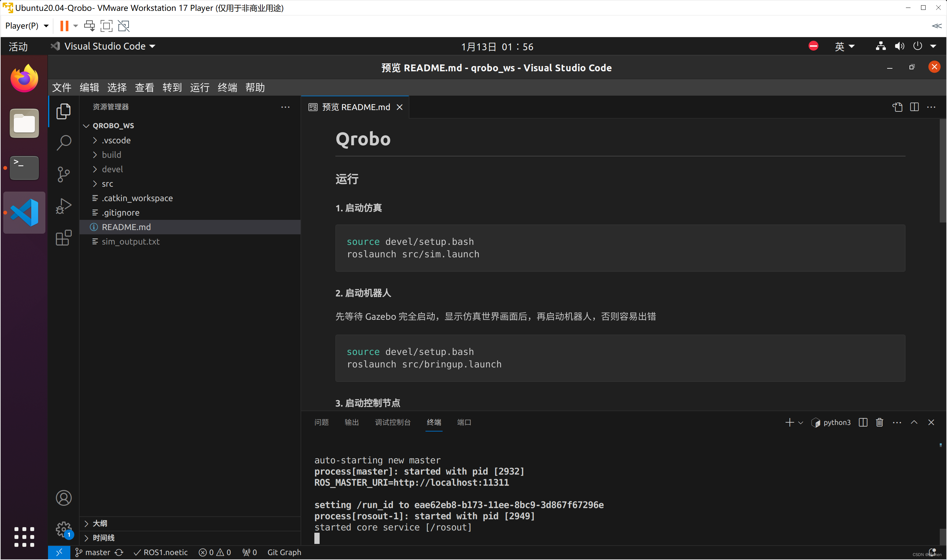Switch to the 端口 panel tab

coord(464,422)
